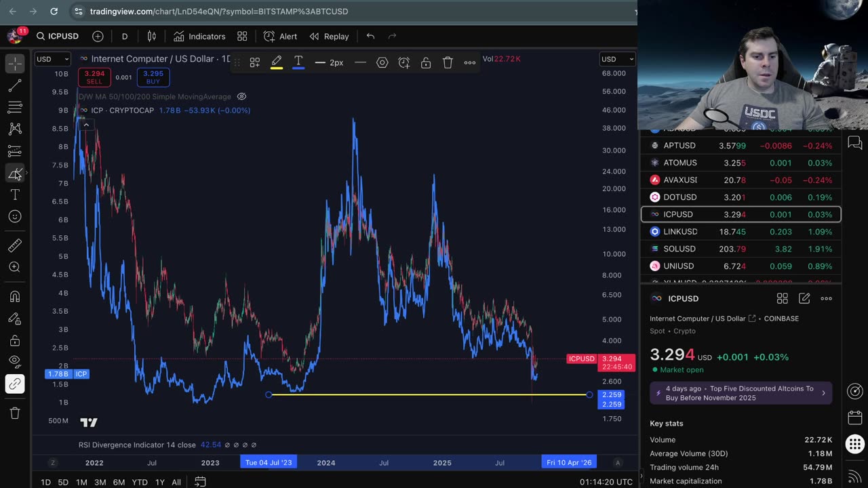Change text color with blue T swatch
Screen dimensions: 868x488
pos(298,62)
